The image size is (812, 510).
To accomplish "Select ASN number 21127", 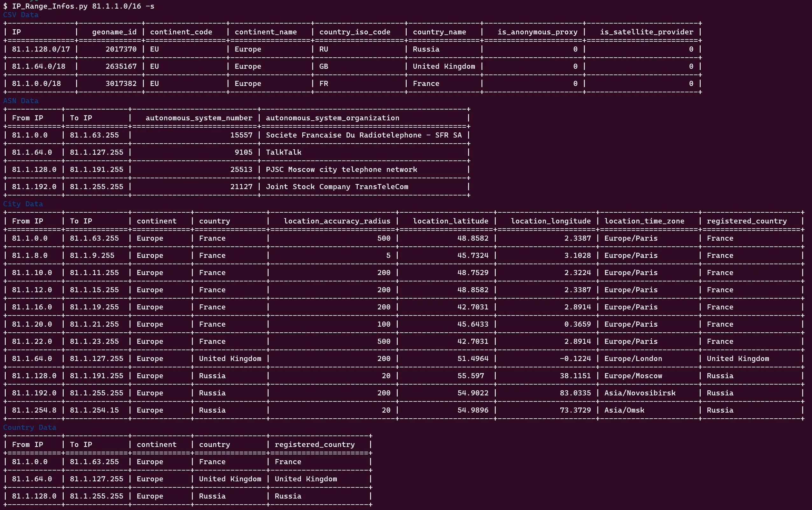I will (x=241, y=187).
